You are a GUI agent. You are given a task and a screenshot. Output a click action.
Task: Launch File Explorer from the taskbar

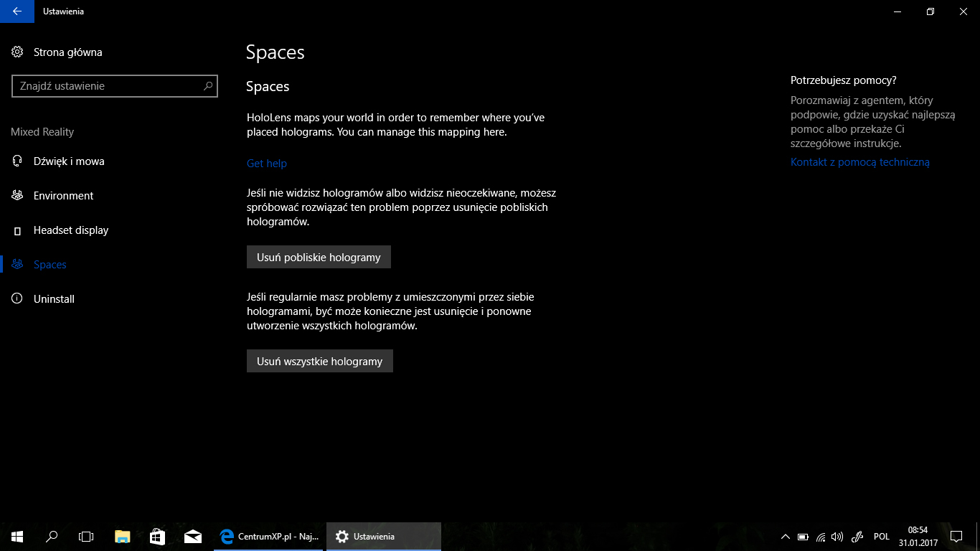point(123,537)
